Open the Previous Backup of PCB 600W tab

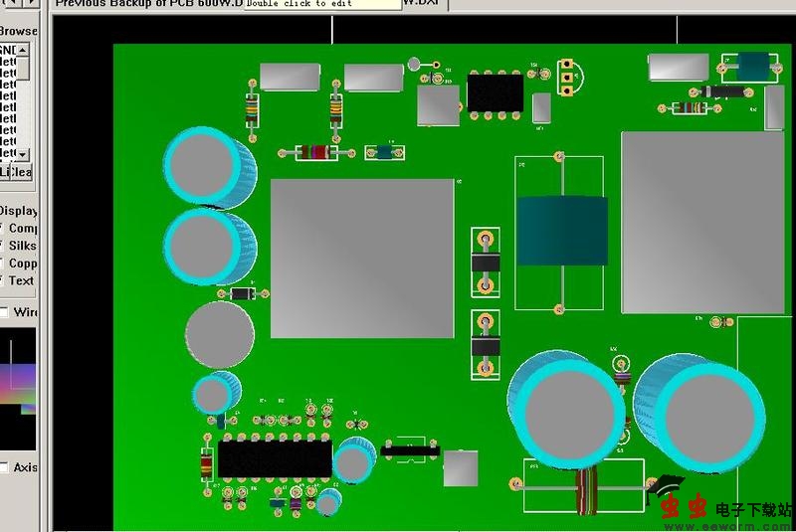pyautogui.click(x=149, y=4)
